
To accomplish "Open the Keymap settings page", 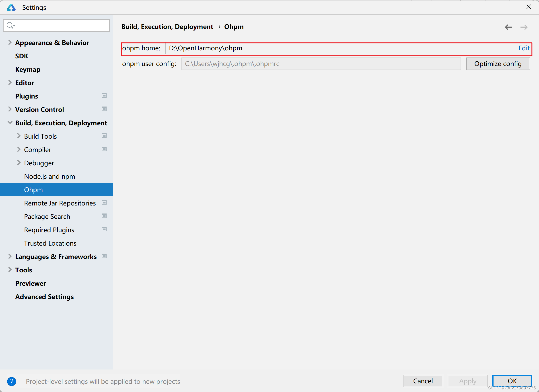I will click(28, 69).
